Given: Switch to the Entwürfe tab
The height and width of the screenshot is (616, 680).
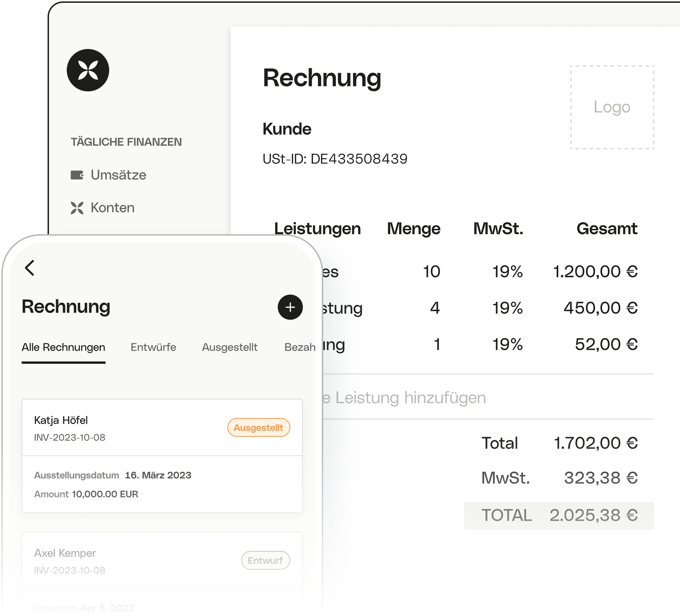Looking at the screenshot, I should tap(153, 347).
